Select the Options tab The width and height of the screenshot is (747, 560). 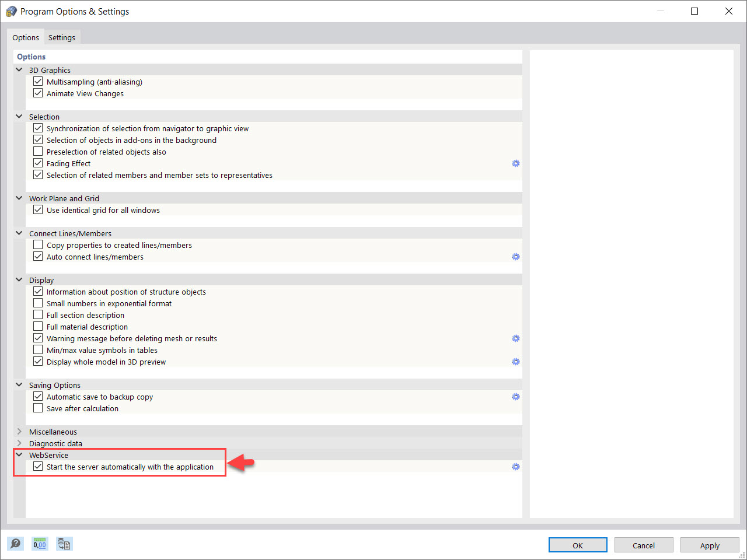26,37
